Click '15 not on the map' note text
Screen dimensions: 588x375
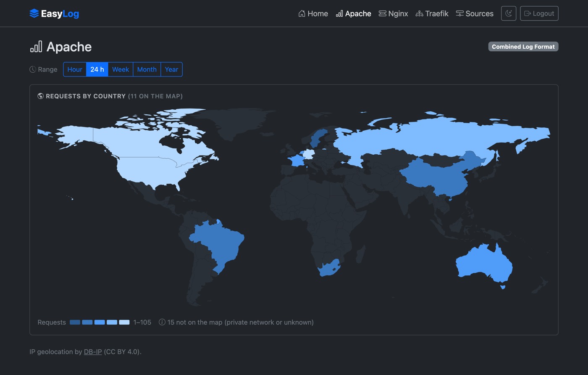click(241, 322)
